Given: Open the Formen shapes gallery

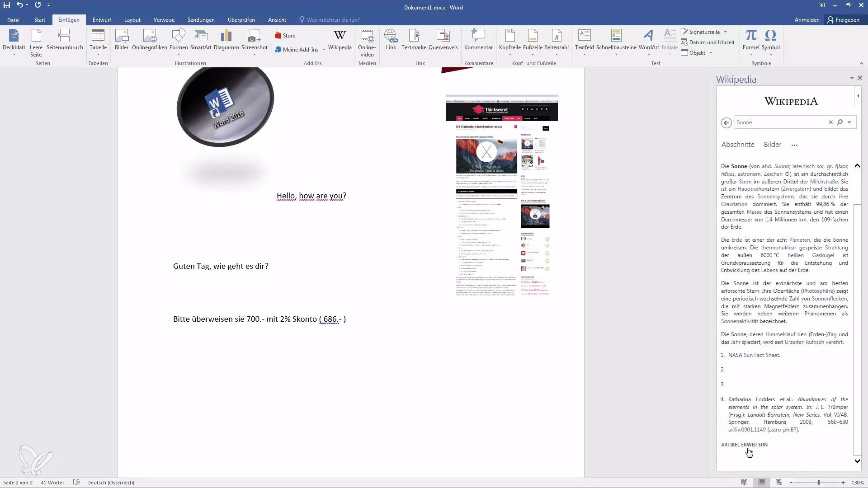Looking at the screenshot, I should coord(179,42).
